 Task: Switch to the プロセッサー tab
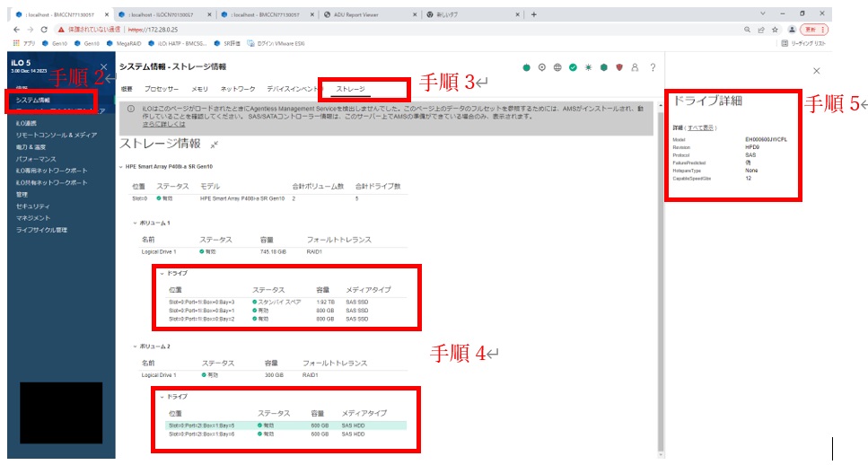pos(162,89)
